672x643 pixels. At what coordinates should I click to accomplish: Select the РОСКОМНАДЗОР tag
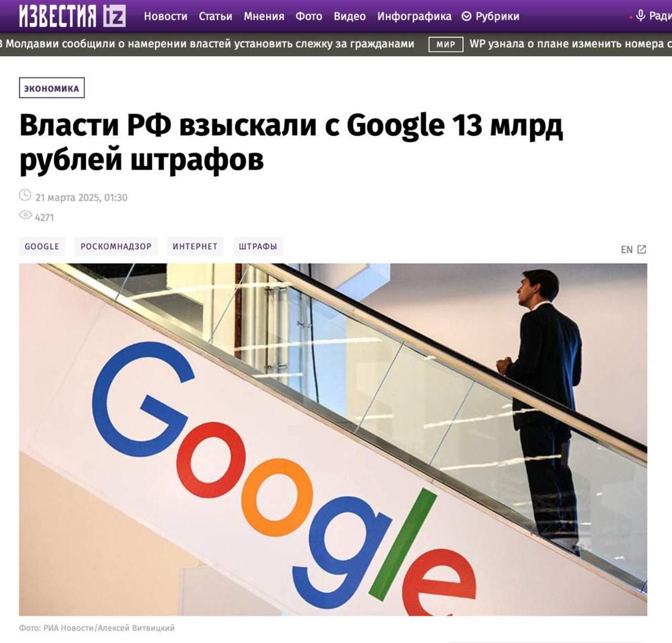pos(116,246)
